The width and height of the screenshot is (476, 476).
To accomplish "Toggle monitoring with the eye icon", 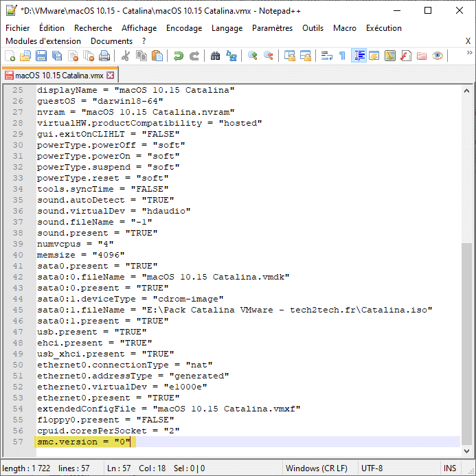I will coord(438,56).
